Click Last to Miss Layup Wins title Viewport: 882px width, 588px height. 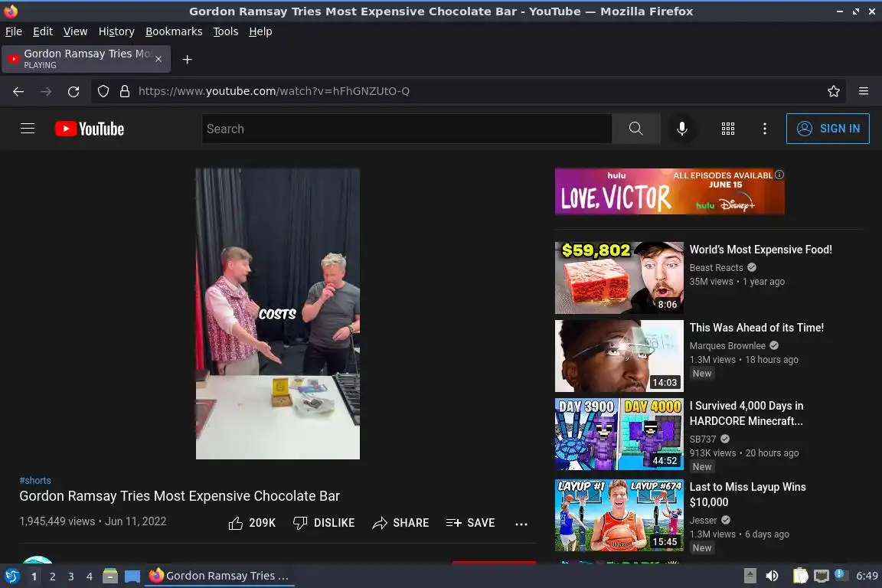(747, 495)
